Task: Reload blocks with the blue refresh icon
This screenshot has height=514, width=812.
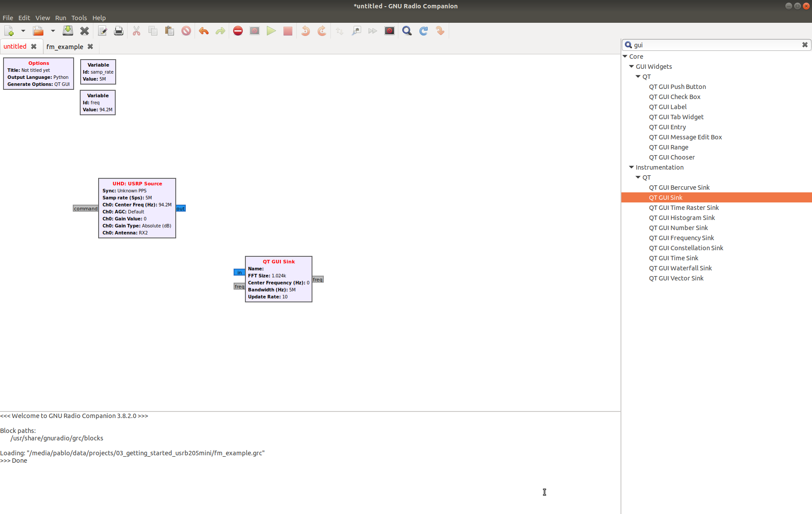Action: pyautogui.click(x=423, y=31)
